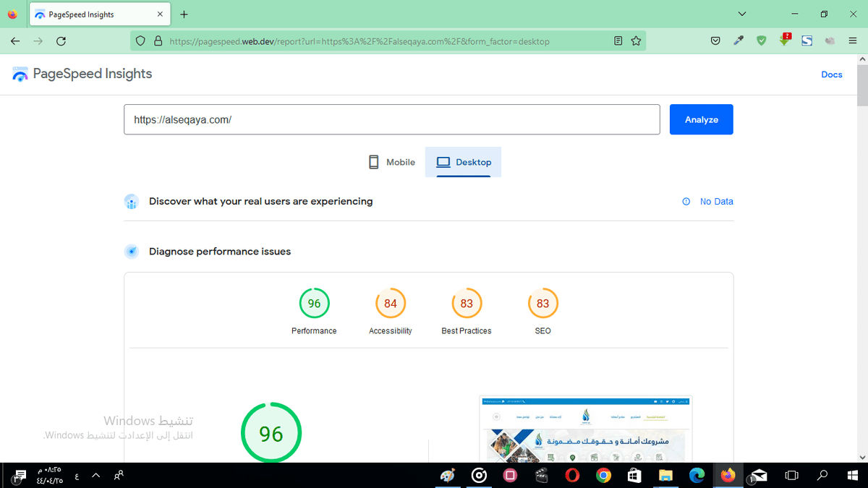Click the large 96 performance gauge
The image size is (868, 488).
[x=271, y=432]
